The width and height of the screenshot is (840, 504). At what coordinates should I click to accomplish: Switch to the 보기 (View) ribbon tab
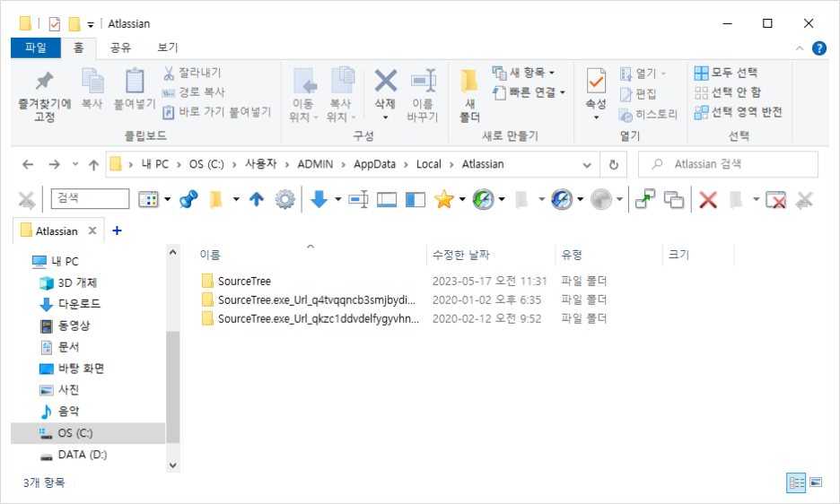click(167, 48)
